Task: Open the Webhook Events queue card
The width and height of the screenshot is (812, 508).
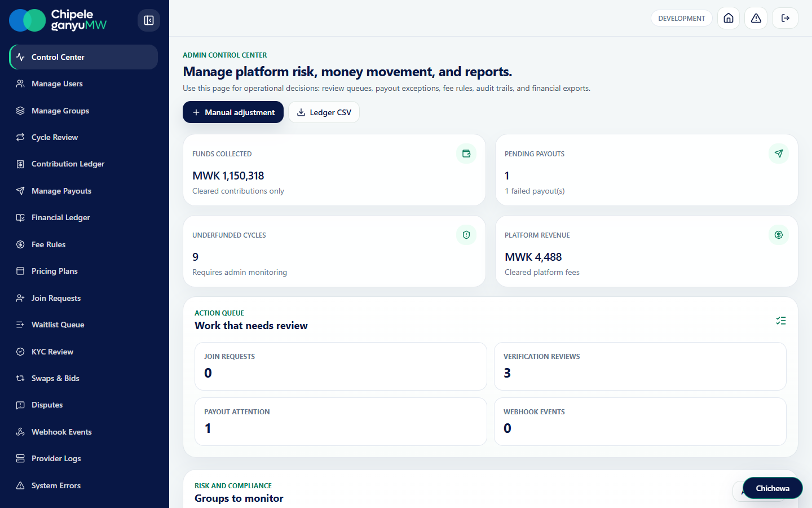Action: tap(640, 422)
